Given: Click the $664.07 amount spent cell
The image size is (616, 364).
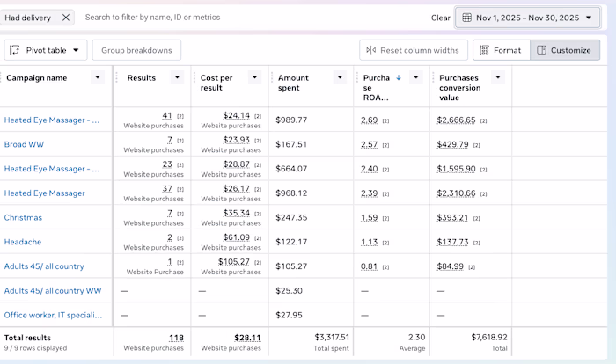Looking at the screenshot, I should 291,169.
